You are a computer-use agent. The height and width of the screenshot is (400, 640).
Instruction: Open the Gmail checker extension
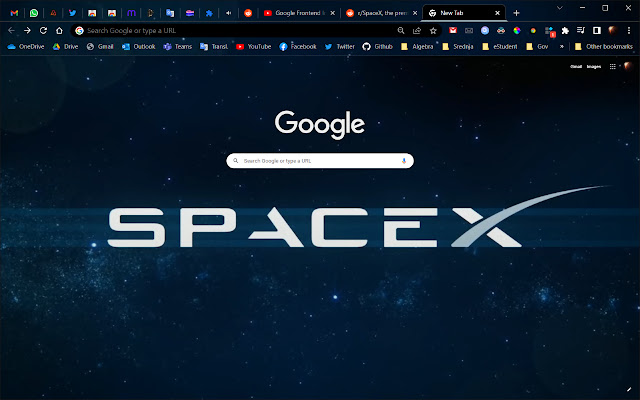click(x=453, y=30)
